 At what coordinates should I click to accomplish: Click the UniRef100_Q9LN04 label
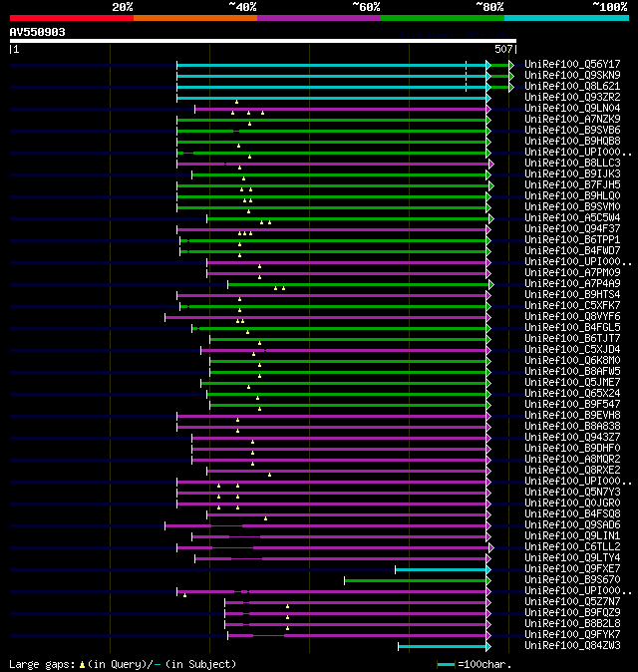[572, 108]
